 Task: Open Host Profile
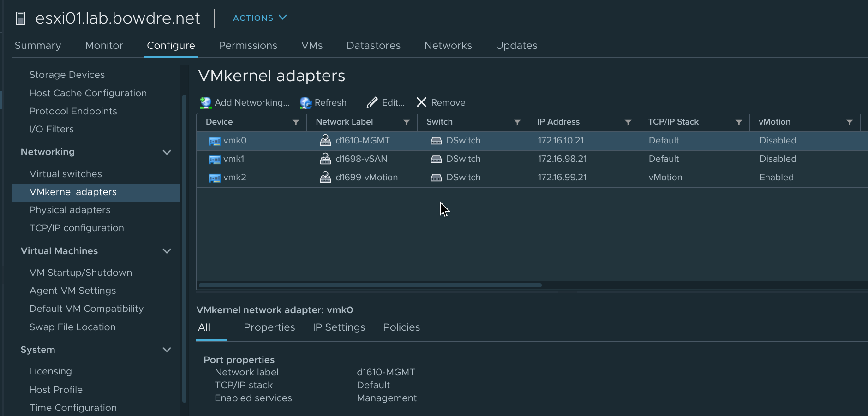[x=56, y=390]
